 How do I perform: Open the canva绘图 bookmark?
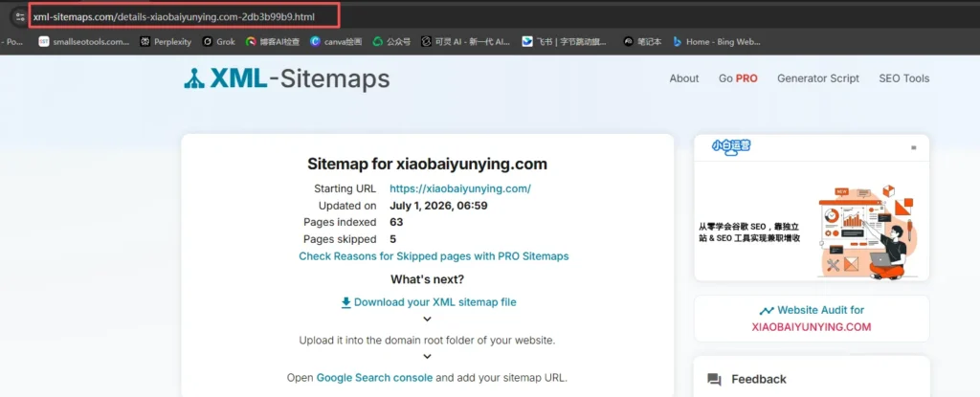click(336, 42)
